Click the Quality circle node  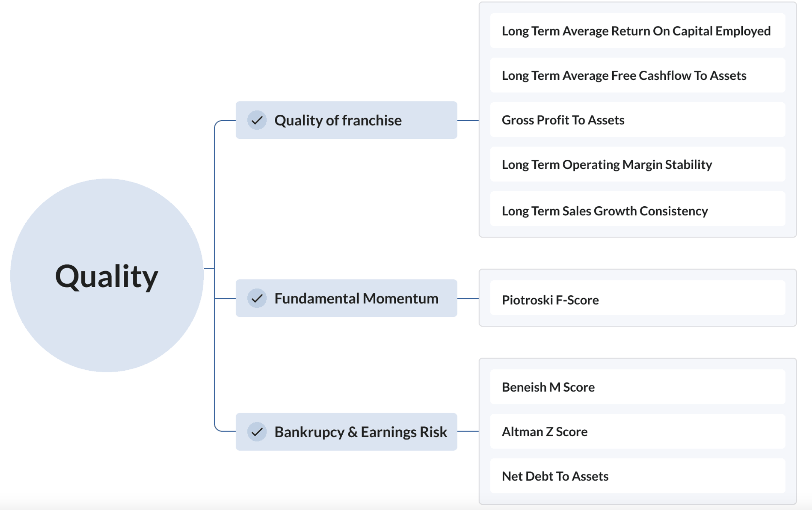[x=107, y=276]
